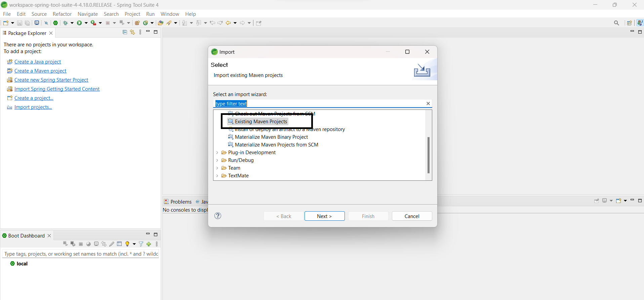Viewport: 644px width, 300px height.
Task: Collapse all in Package Explorer
Action: 125,32
